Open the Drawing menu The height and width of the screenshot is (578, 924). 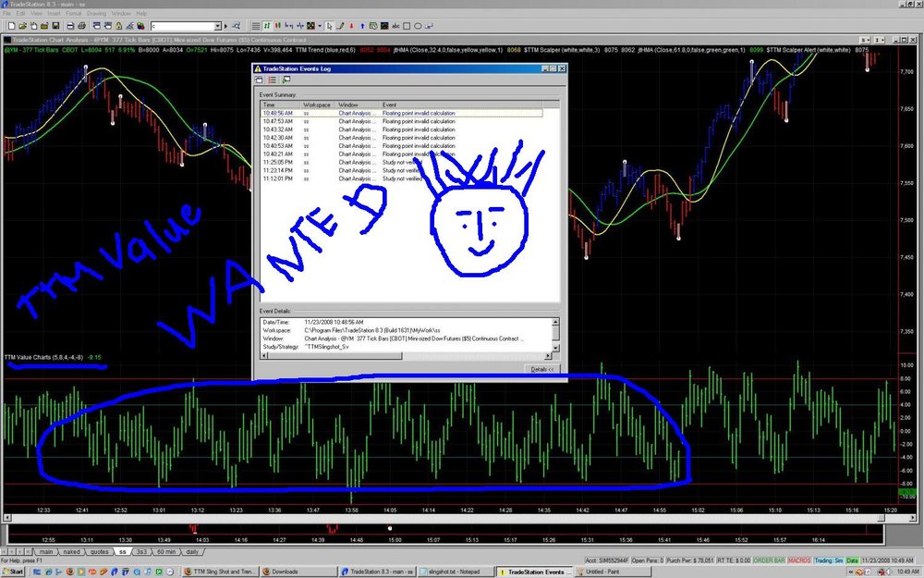97,13
